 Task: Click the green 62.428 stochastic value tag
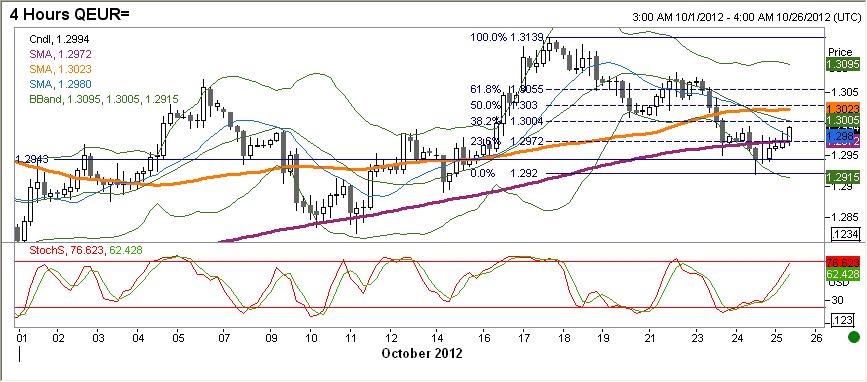(x=843, y=274)
